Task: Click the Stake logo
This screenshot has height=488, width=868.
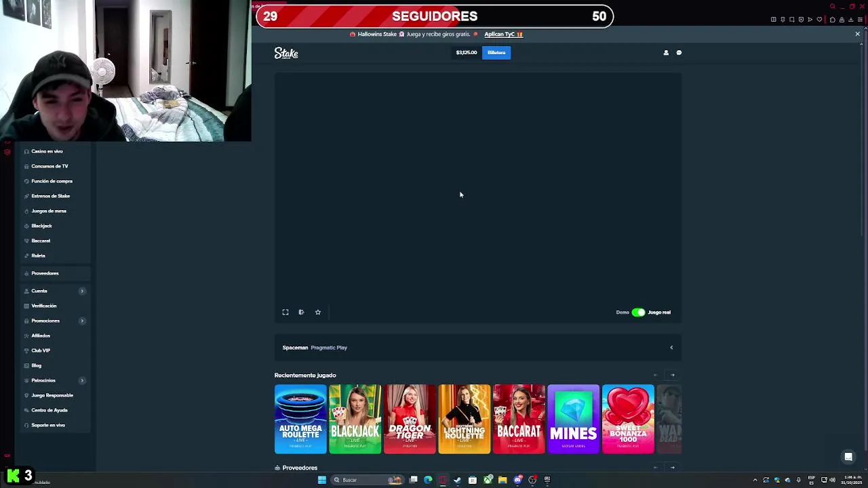Action: [286, 53]
